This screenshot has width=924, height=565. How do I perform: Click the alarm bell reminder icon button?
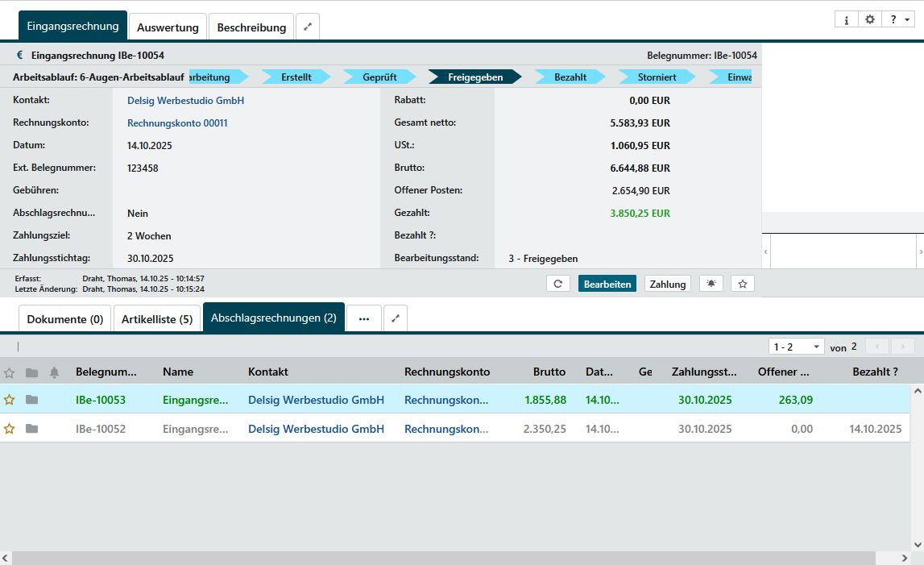(711, 284)
